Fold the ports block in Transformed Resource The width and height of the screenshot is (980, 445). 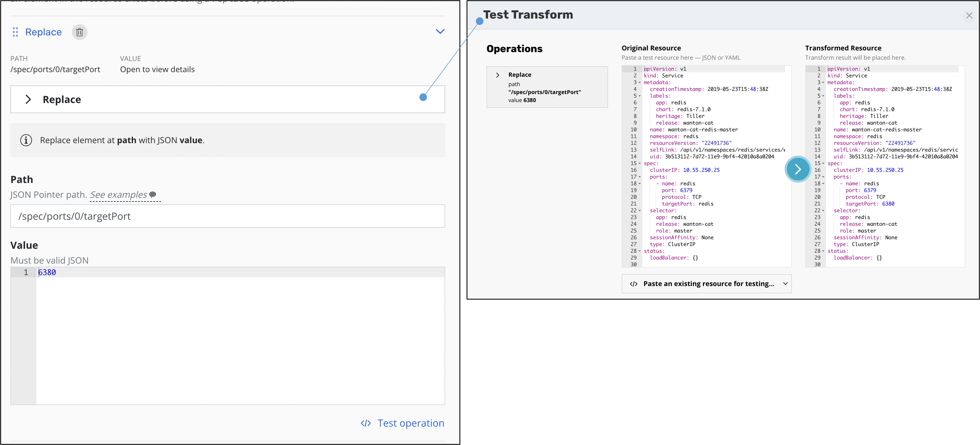[823, 177]
